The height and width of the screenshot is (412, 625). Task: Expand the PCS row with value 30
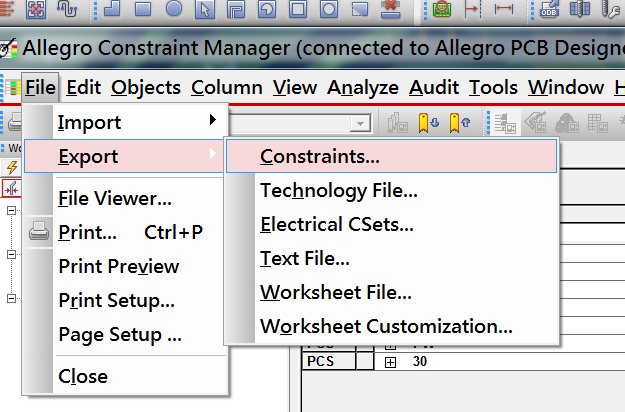tap(390, 361)
